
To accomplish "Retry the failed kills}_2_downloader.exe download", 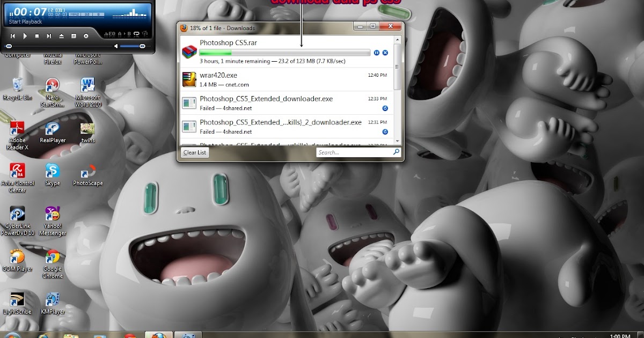I will click(385, 131).
